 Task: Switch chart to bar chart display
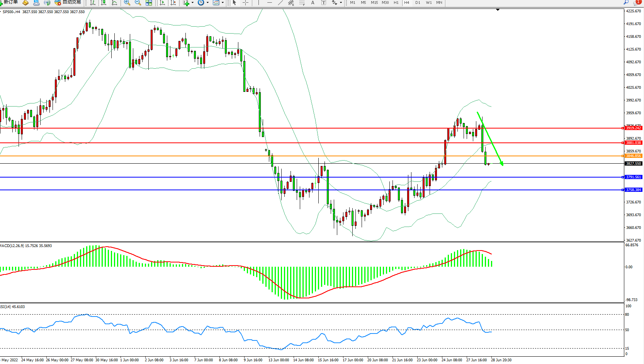(x=93, y=3)
